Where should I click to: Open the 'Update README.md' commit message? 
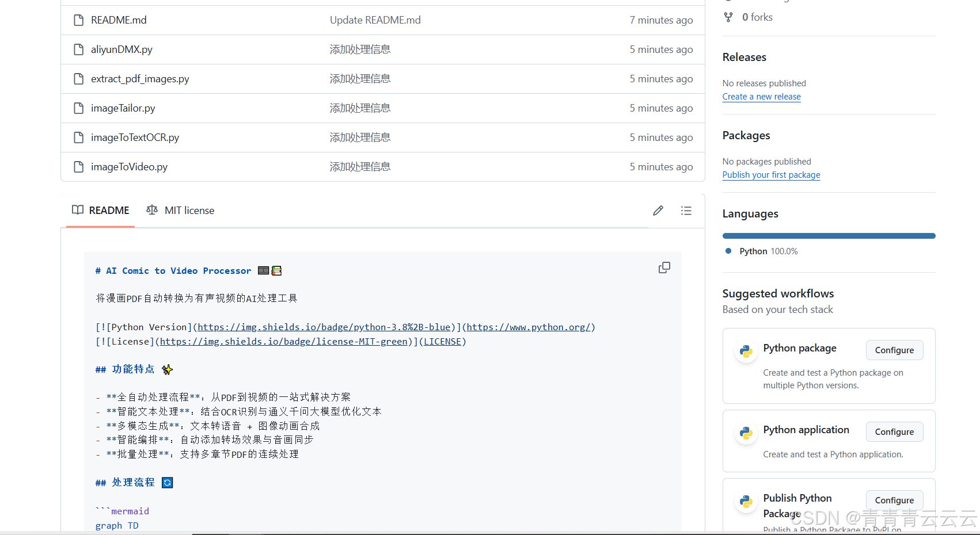(375, 20)
